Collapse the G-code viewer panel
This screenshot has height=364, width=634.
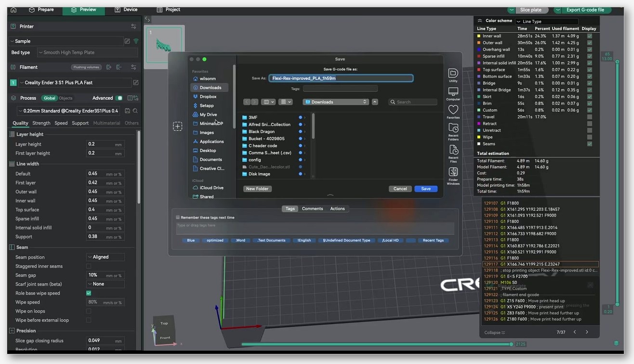pyautogui.click(x=494, y=333)
